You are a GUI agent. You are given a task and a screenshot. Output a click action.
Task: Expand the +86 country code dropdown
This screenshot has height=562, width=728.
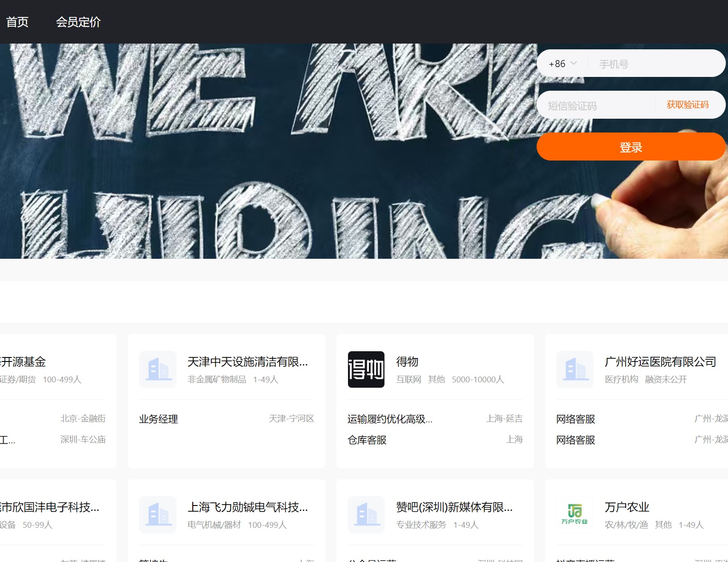click(x=562, y=64)
